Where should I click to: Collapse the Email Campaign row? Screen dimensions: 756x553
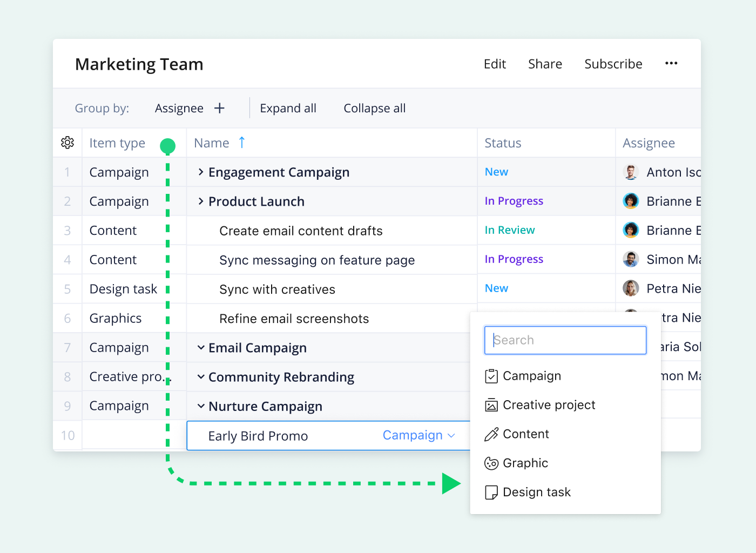click(x=201, y=348)
